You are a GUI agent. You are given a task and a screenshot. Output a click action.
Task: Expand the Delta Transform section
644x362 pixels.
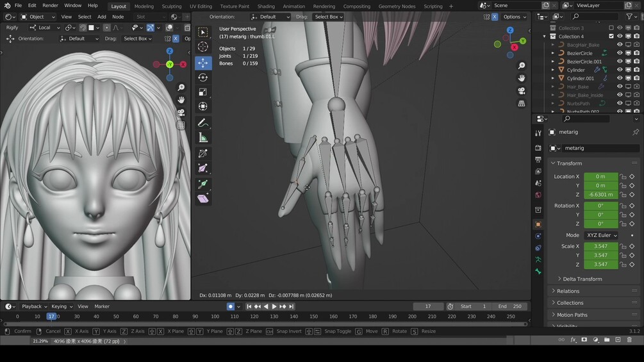[582, 279]
